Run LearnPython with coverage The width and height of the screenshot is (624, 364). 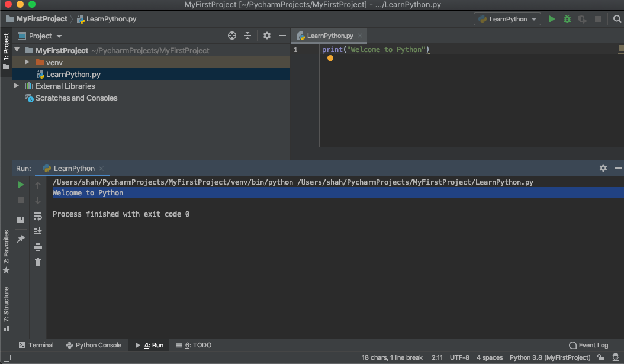(582, 19)
